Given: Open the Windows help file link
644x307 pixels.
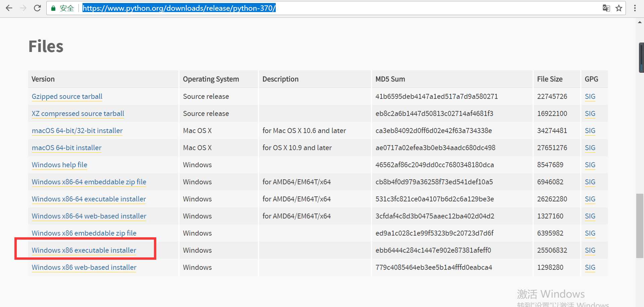Looking at the screenshot, I should tap(59, 165).
